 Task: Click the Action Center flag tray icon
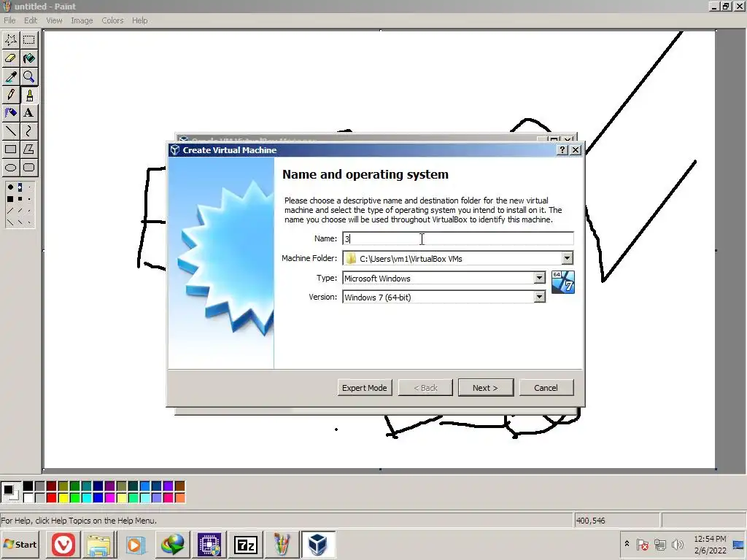[x=643, y=544]
